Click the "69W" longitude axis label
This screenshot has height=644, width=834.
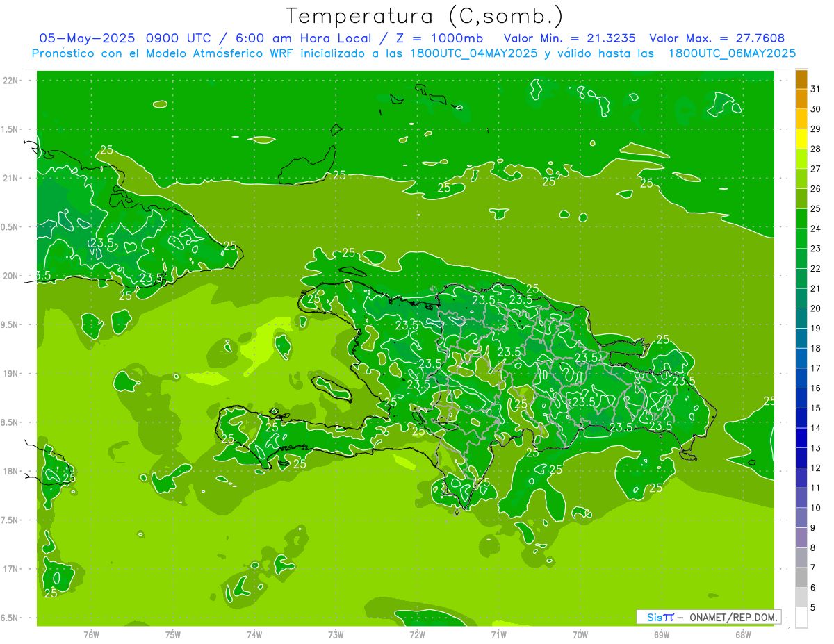click(x=662, y=634)
